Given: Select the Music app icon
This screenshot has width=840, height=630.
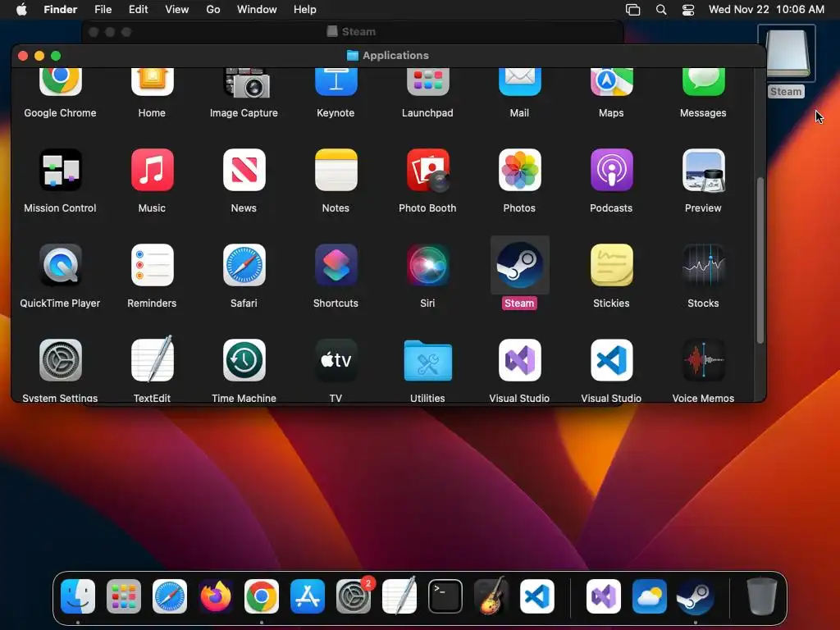Looking at the screenshot, I should (x=152, y=171).
